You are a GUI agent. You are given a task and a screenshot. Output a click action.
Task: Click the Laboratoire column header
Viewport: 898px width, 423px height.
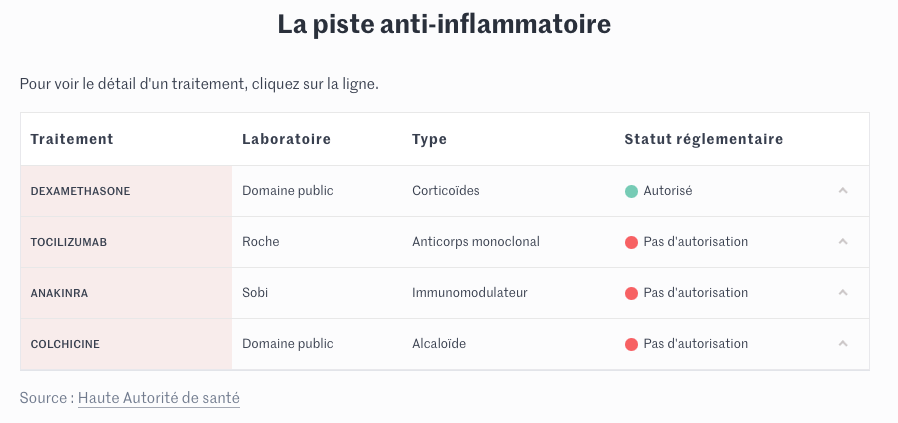286,139
